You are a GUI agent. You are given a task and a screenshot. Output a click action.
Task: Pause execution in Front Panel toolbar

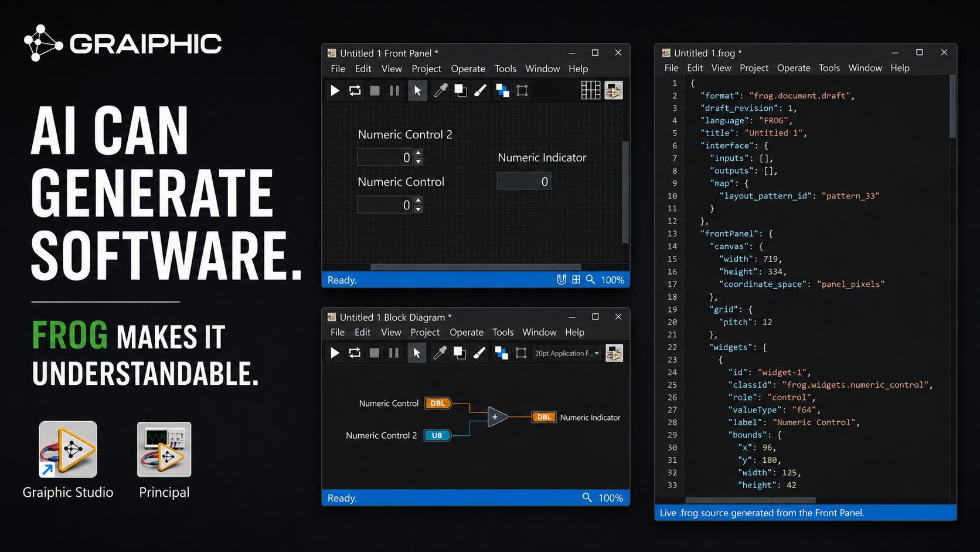394,90
